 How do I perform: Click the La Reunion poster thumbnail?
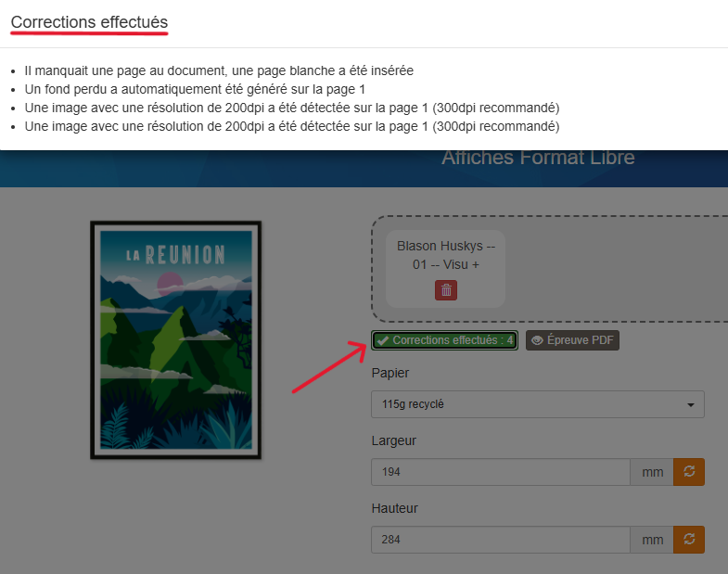pyautogui.click(x=175, y=340)
